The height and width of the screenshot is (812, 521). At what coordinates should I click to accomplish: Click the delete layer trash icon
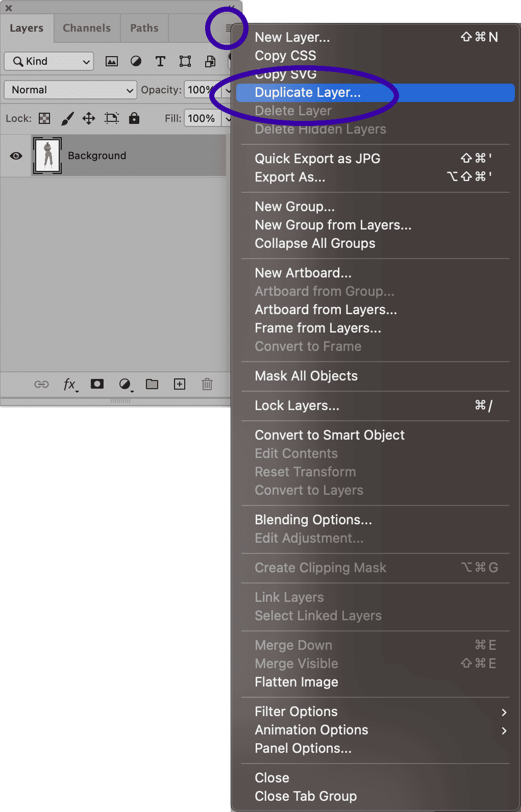[x=207, y=384]
